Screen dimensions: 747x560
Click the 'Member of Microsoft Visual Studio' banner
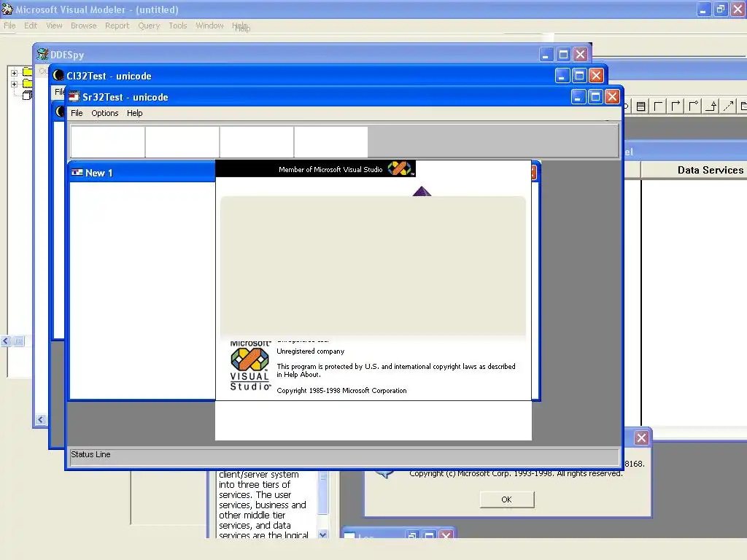coord(315,169)
